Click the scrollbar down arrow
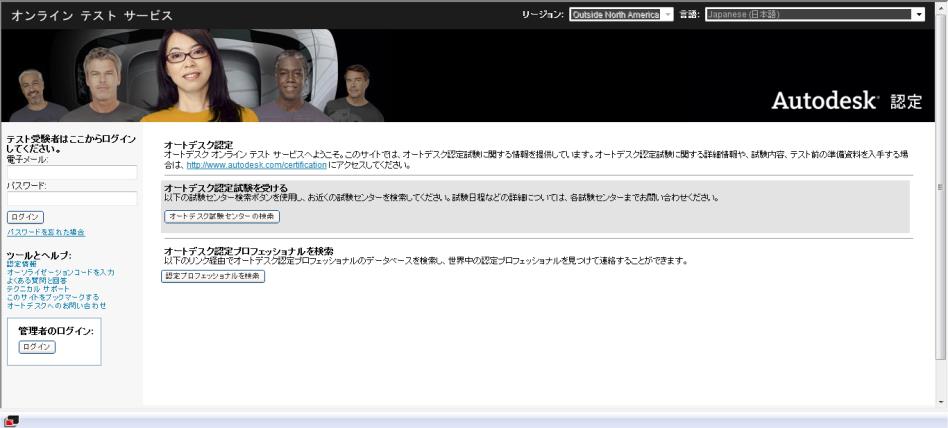The image size is (948, 428). pyautogui.click(x=940, y=401)
